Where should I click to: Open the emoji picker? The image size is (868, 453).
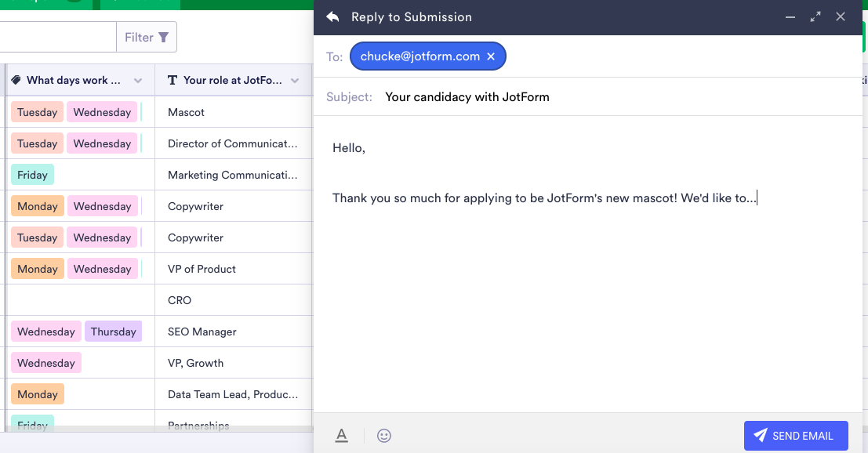click(x=383, y=436)
